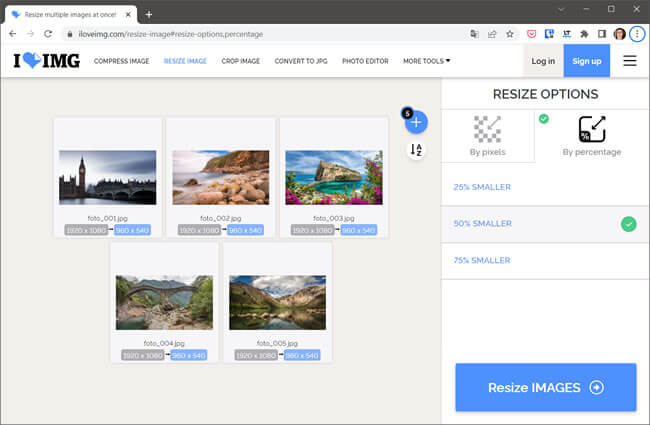Image resolution: width=650 pixels, height=425 pixels.
Task: Bookmark this page with star icon
Action: (510, 33)
